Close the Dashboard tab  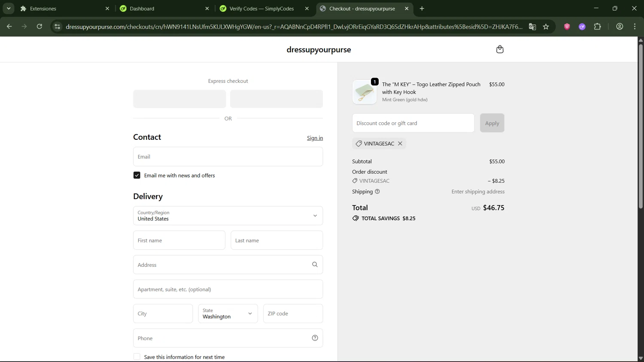click(207, 9)
